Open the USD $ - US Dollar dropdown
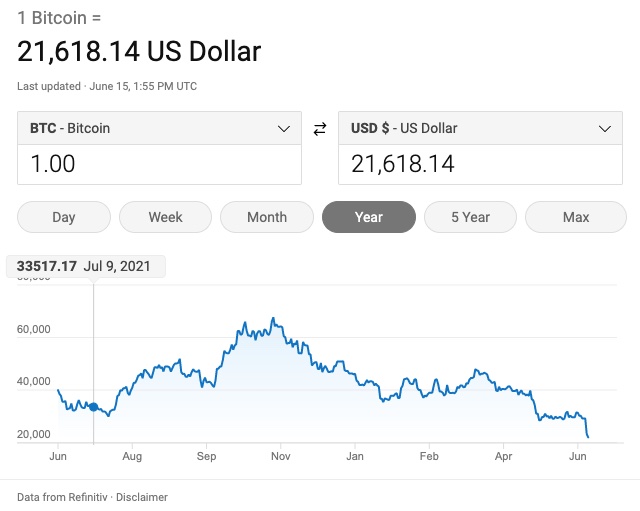The height and width of the screenshot is (511, 640). pos(480,129)
